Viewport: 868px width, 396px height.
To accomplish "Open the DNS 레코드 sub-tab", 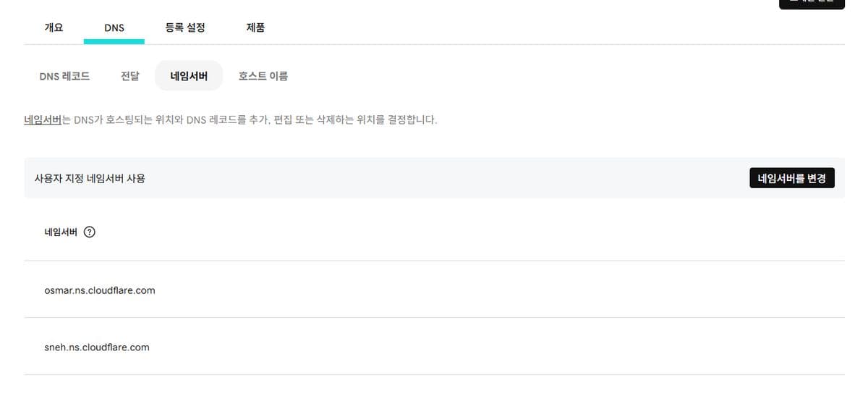I will pyautogui.click(x=64, y=75).
